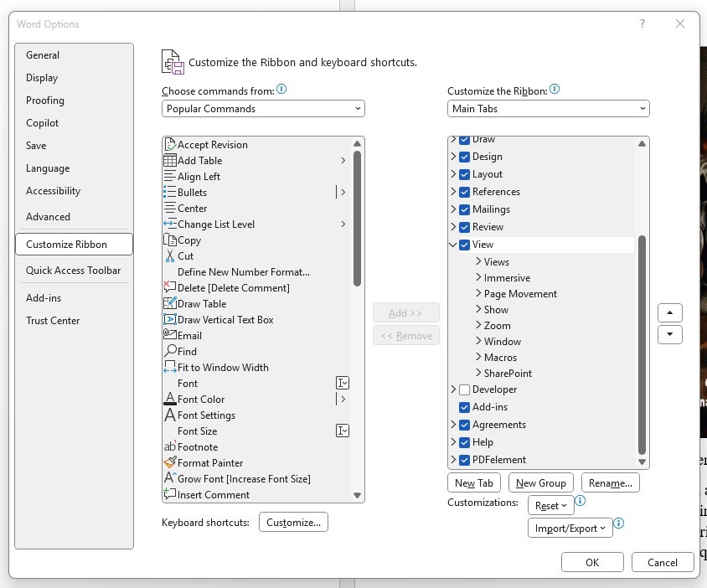Pick the Footnote icon
The height and width of the screenshot is (588, 707).
click(x=170, y=446)
